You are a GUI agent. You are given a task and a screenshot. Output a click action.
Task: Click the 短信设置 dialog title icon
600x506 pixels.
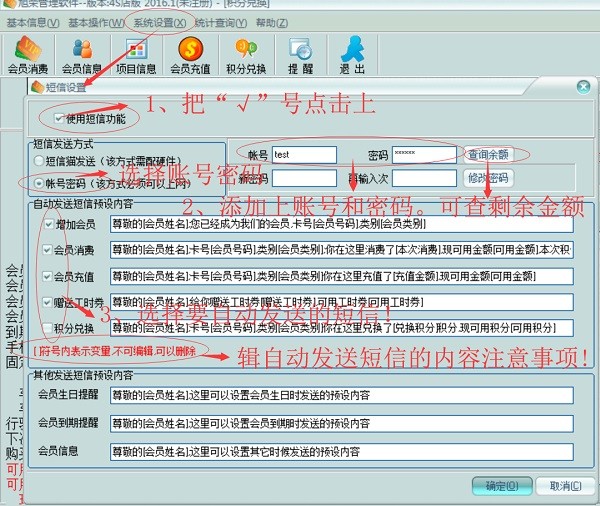tap(37, 87)
